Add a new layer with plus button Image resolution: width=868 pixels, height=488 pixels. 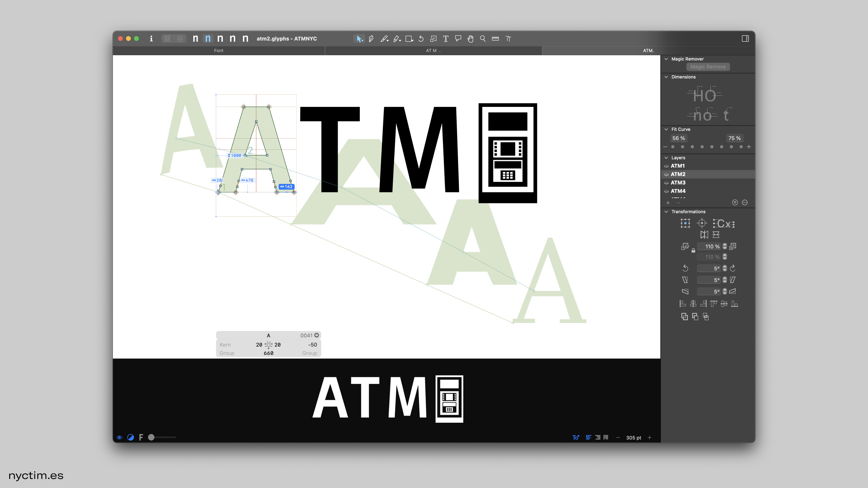[x=668, y=203]
